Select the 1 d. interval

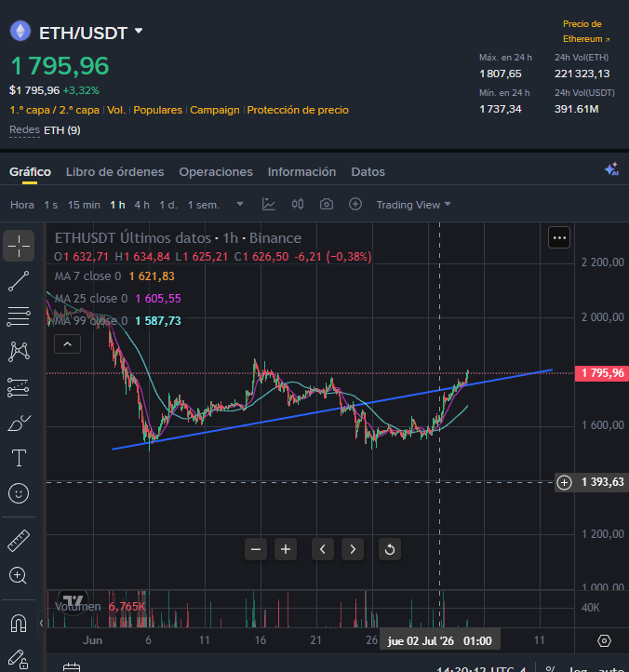(x=168, y=205)
